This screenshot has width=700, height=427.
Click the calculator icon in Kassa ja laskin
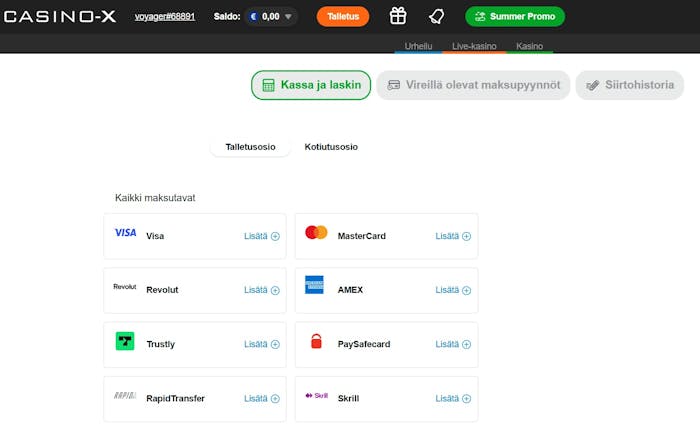tap(268, 85)
